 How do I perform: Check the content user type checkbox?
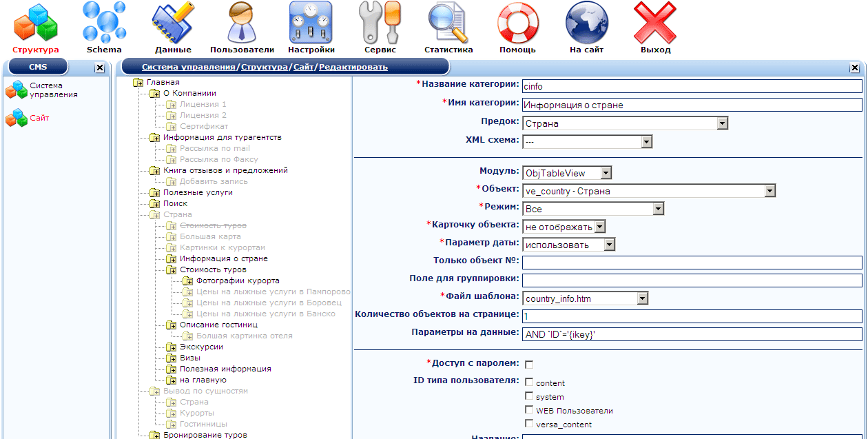point(529,382)
